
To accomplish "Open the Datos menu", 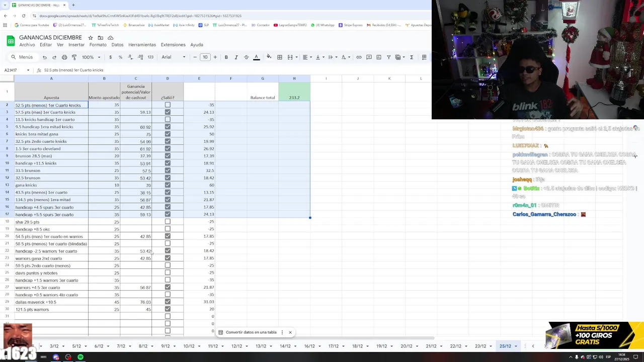I will 117,45.
